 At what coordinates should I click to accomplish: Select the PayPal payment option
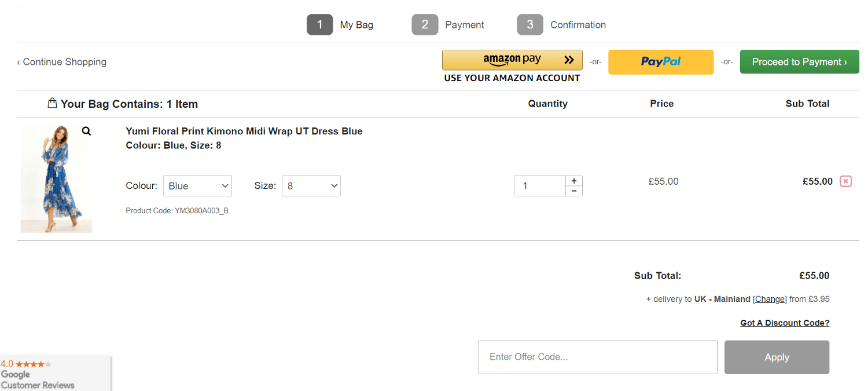[660, 61]
